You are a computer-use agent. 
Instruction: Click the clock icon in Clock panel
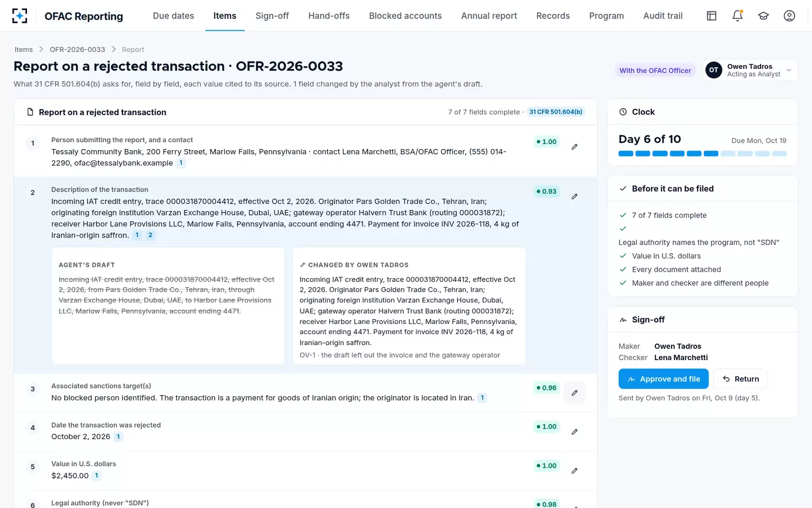(x=623, y=112)
